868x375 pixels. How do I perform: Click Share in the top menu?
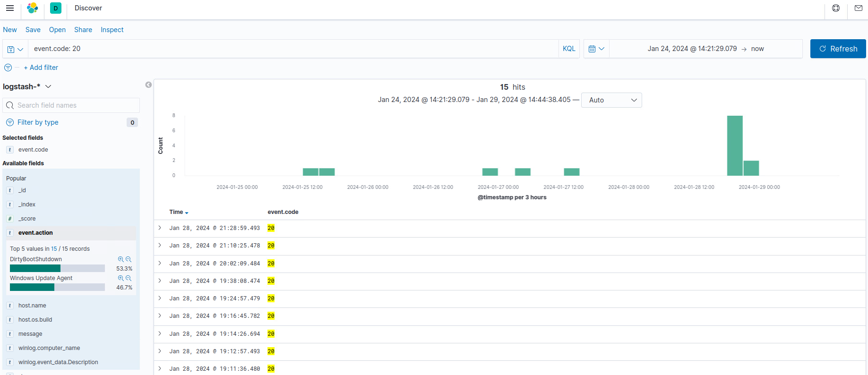(x=83, y=30)
